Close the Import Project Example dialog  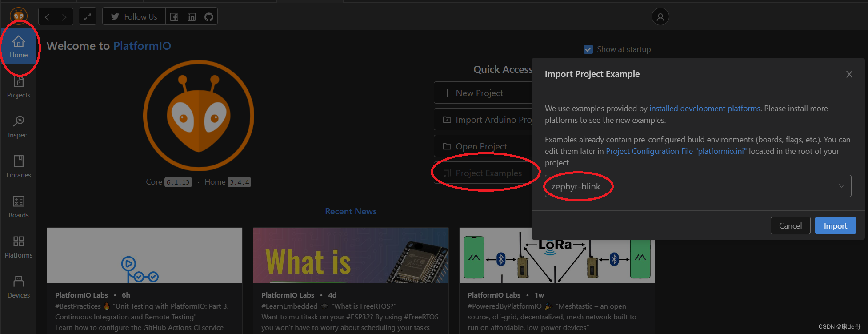(x=849, y=74)
